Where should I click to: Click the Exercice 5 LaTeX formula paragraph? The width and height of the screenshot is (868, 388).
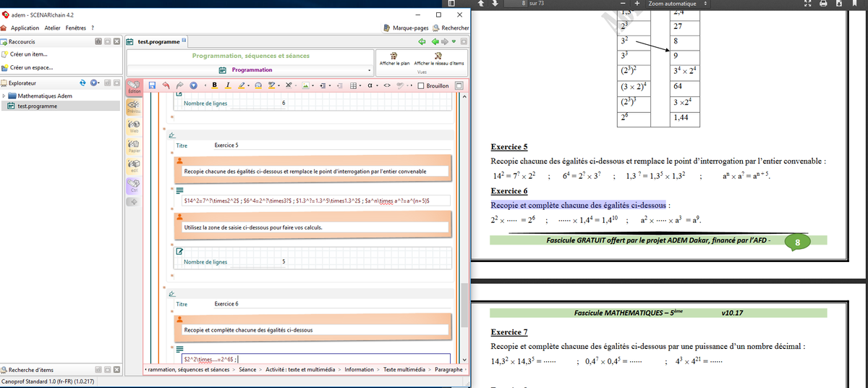315,201
